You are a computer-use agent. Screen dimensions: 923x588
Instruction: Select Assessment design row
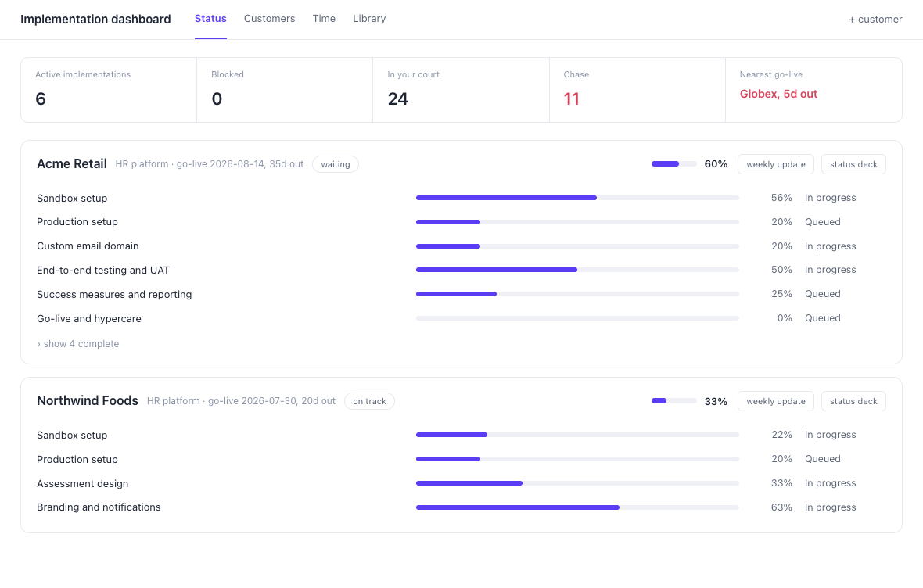click(x=461, y=483)
